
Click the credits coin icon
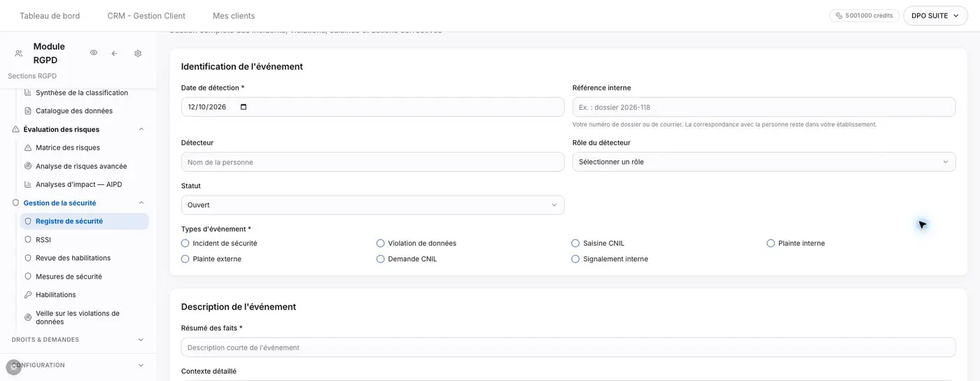coord(839,15)
